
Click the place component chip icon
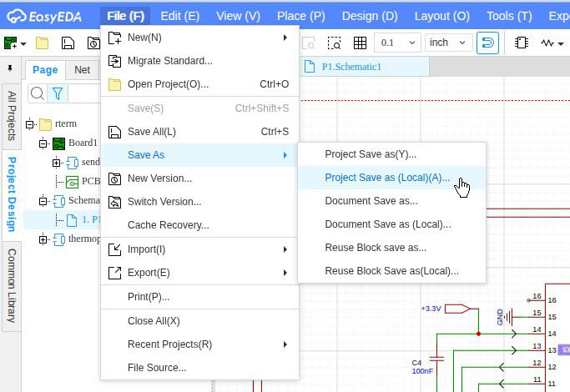pos(521,43)
